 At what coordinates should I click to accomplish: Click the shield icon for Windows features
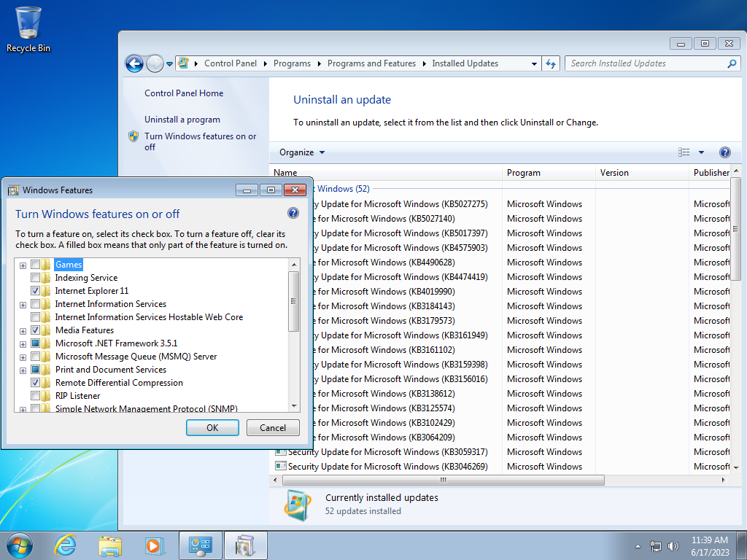pyautogui.click(x=134, y=136)
